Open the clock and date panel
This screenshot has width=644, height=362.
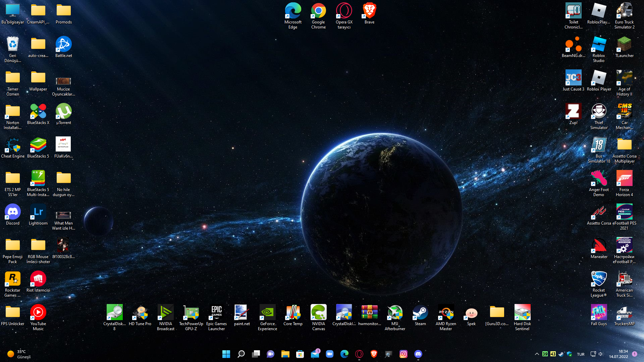(619, 354)
